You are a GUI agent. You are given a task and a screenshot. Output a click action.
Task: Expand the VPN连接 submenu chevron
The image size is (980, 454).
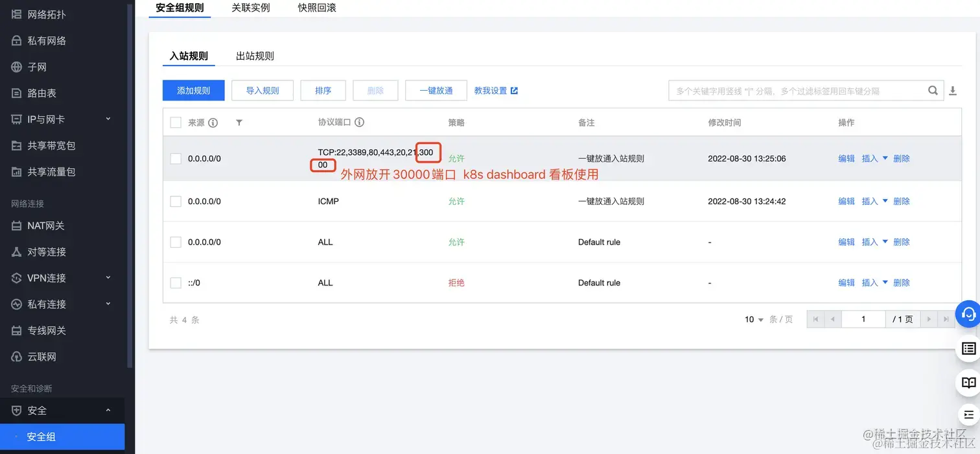[108, 278]
